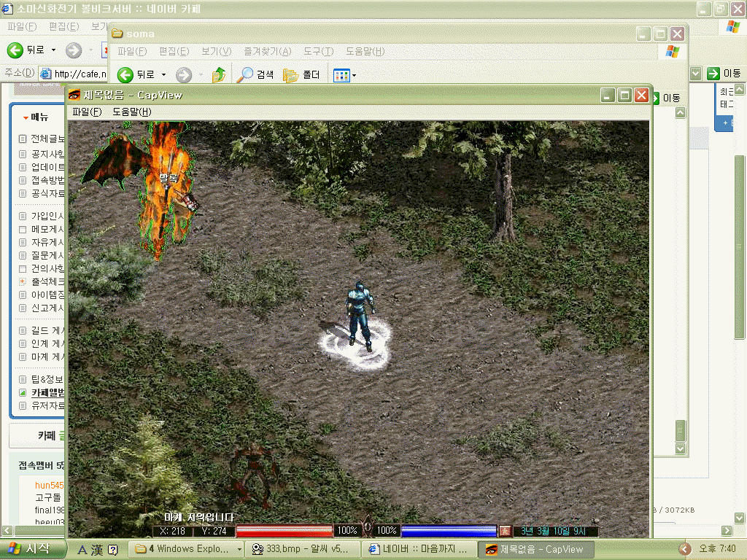This screenshot has width=747, height=560.
Task: Open the 자유게시판 board link
Action: click(47, 242)
